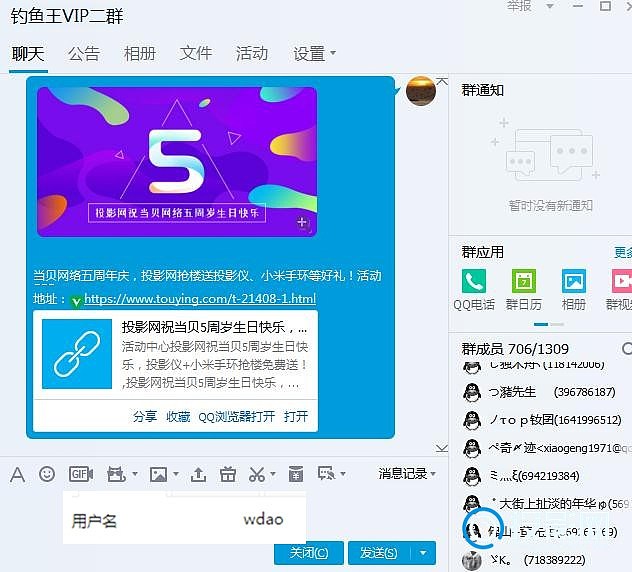Open the dropdown arrow beside 举报

coord(549,6)
